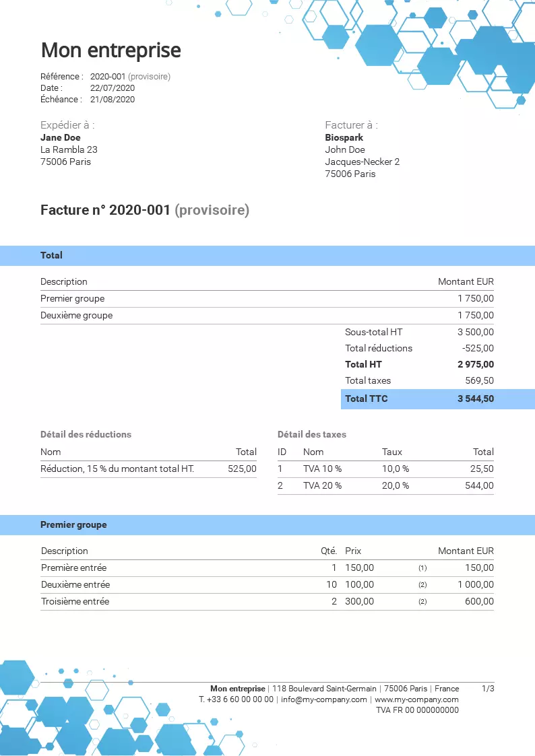Select the TVA 10 % tax row

[x=385, y=469]
